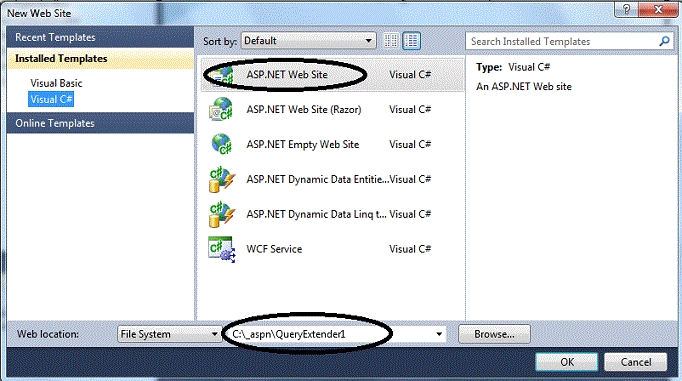The height and width of the screenshot is (381, 682).
Task: Close the New Web Site dialog
Action: pos(658,9)
